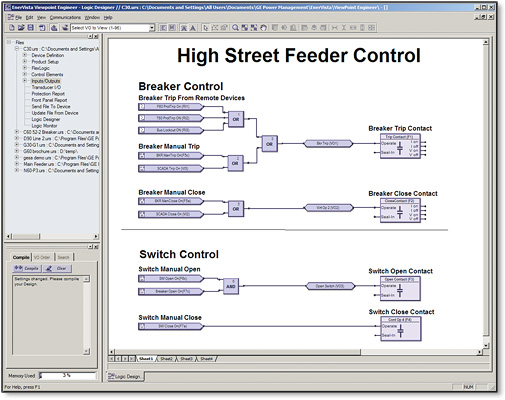Collapse the C30.urs tree node
The height and width of the screenshot is (400, 505).
point(17,49)
